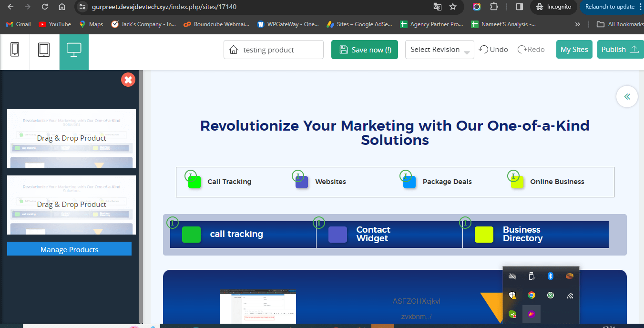Click the Undo button
644x328 pixels.
(x=494, y=50)
